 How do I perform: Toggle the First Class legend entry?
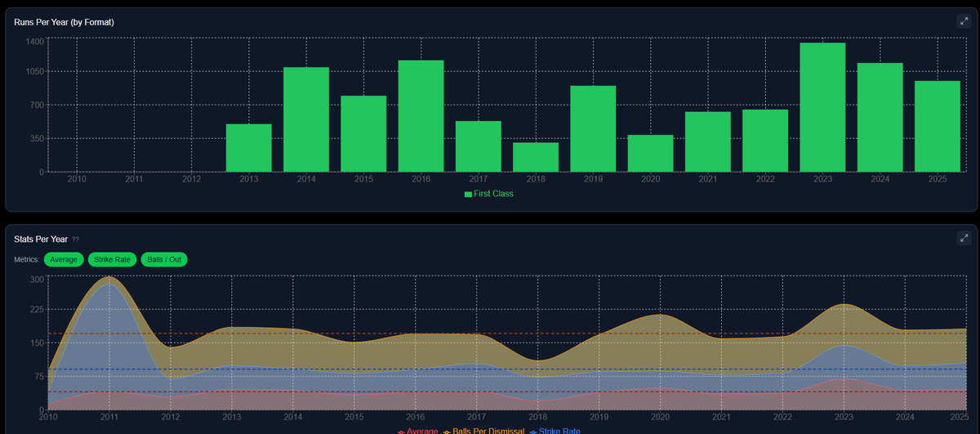489,194
